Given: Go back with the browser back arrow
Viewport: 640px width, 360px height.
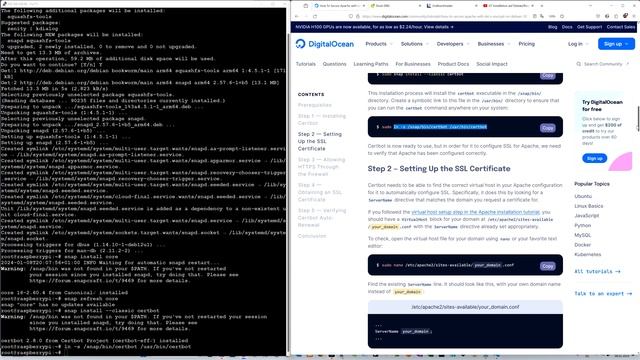Looking at the screenshot, I should (297, 16).
